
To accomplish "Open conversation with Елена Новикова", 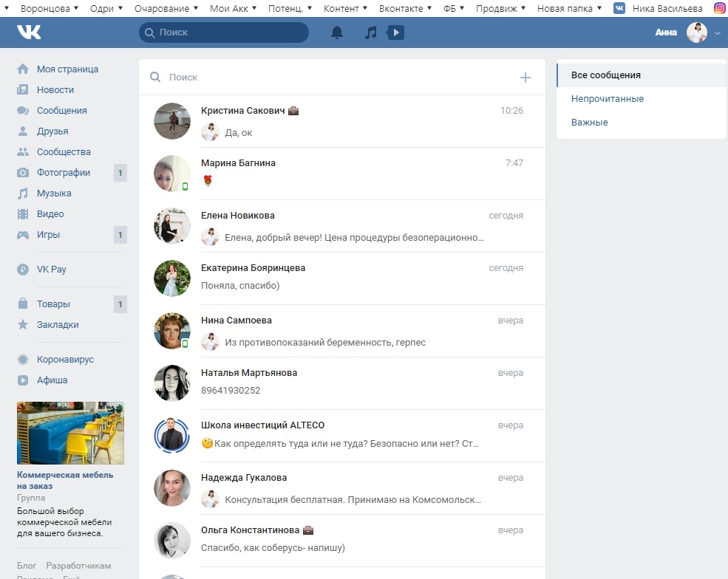I will click(342, 226).
